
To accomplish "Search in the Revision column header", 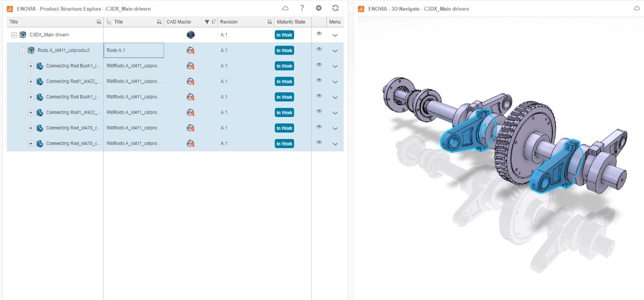I will pyautogui.click(x=269, y=22).
